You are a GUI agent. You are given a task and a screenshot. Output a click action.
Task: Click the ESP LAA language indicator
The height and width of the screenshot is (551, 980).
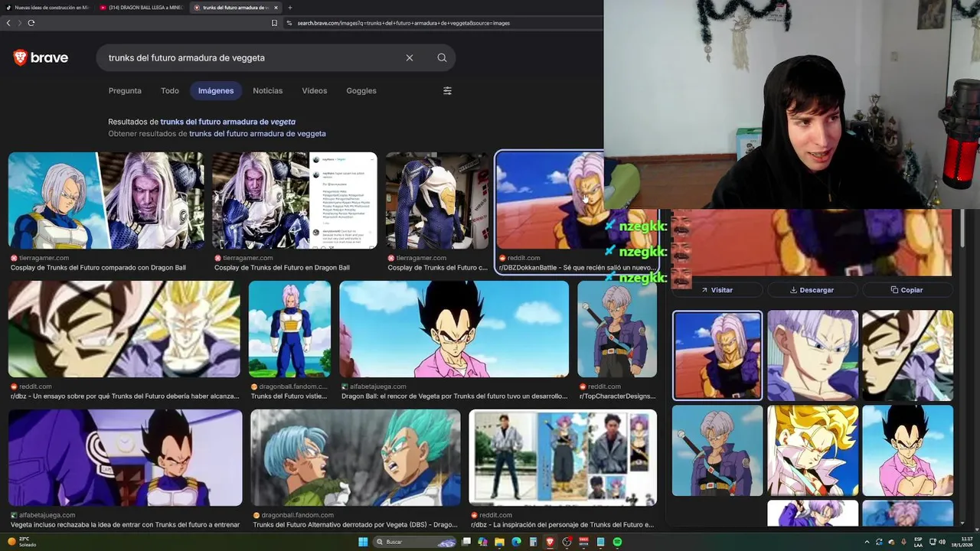click(x=918, y=542)
